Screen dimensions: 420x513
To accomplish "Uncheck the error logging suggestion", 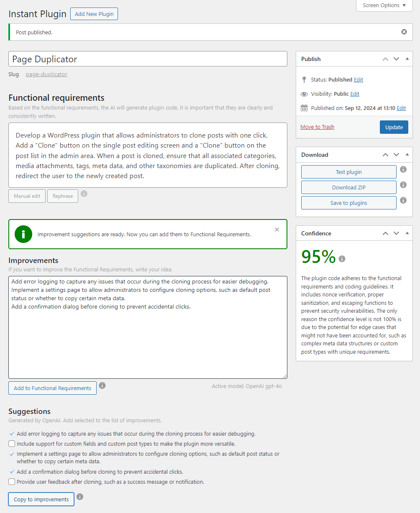I will 12,434.
